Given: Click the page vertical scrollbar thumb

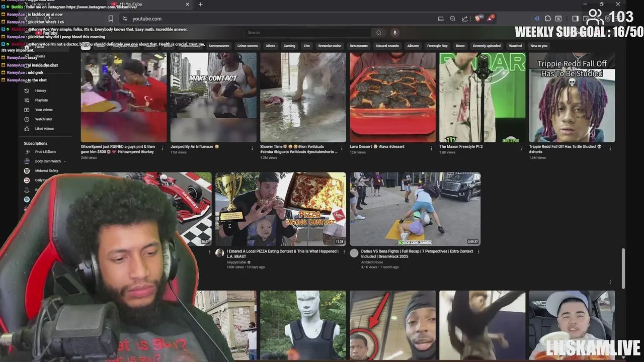Looking at the screenshot, I should point(624,268).
